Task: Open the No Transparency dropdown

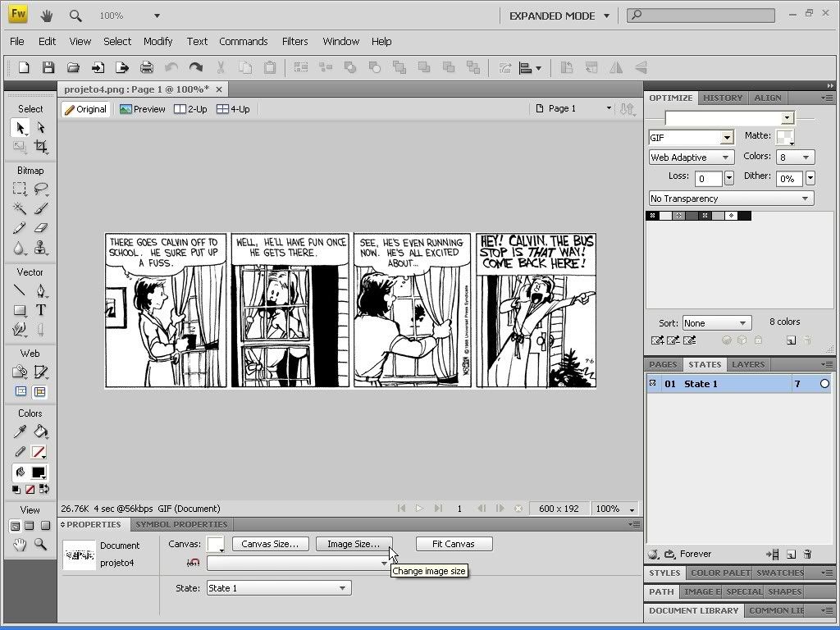Action: tap(731, 199)
